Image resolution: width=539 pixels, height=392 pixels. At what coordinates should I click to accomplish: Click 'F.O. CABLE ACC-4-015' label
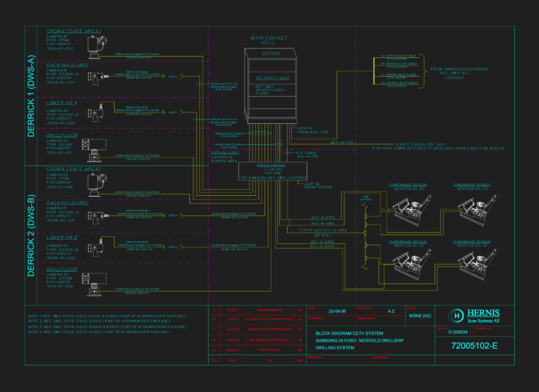tap(307, 155)
